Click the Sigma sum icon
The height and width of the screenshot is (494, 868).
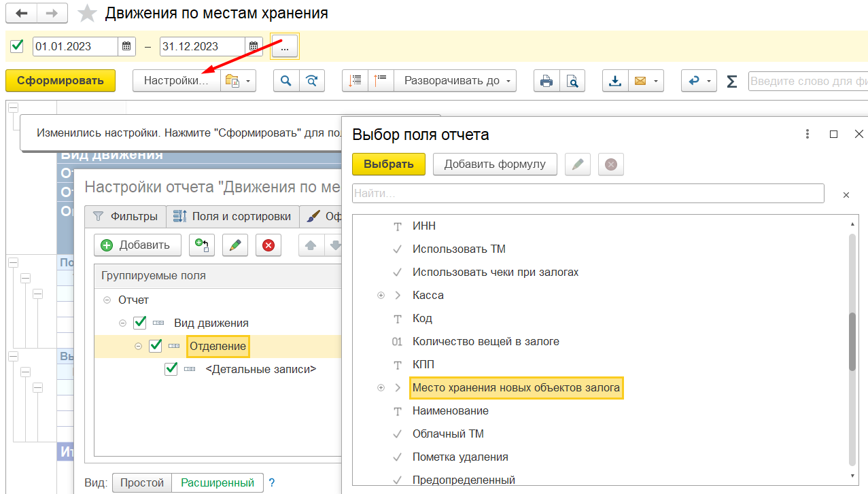(x=731, y=82)
